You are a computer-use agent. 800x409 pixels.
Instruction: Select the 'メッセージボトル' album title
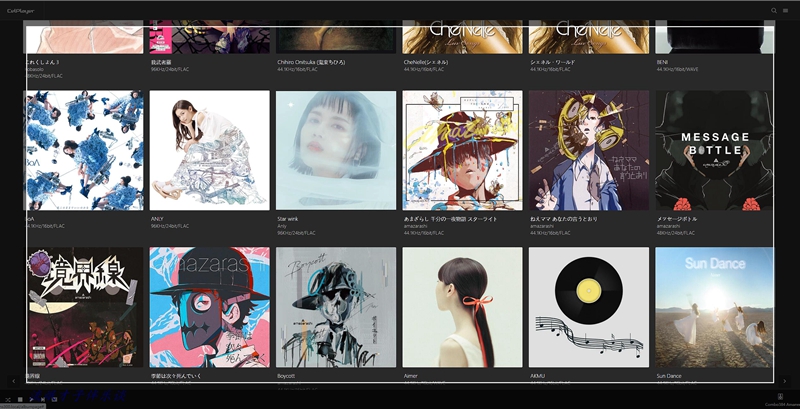[x=677, y=219]
